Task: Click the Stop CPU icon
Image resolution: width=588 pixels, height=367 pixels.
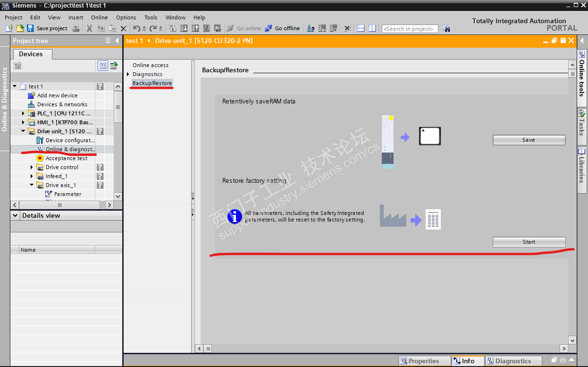Action: point(334,28)
